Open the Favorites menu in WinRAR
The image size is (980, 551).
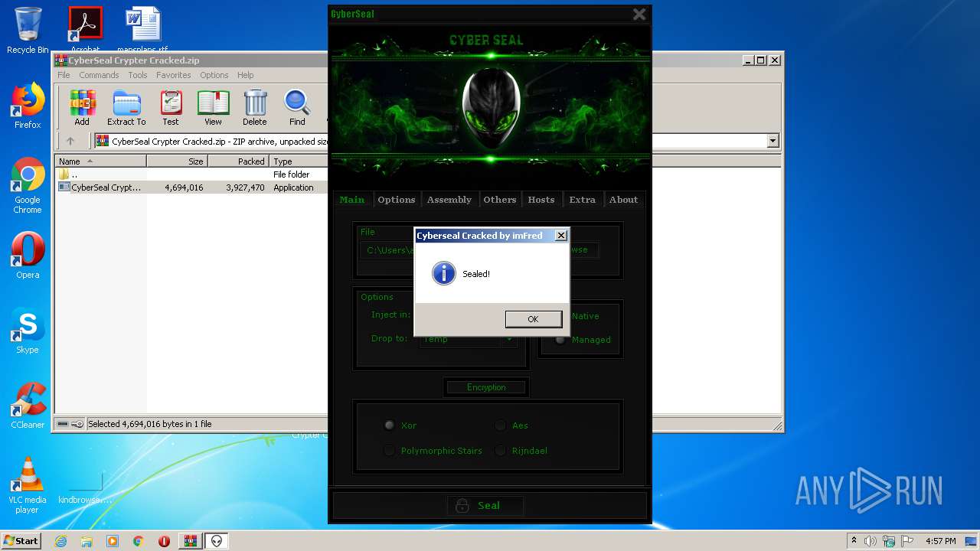pyautogui.click(x=174, y=75)
